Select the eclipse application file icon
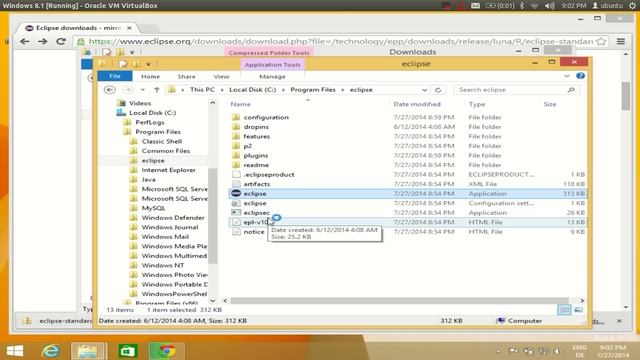Screen dimensions: 640x360 pos(236,193)
